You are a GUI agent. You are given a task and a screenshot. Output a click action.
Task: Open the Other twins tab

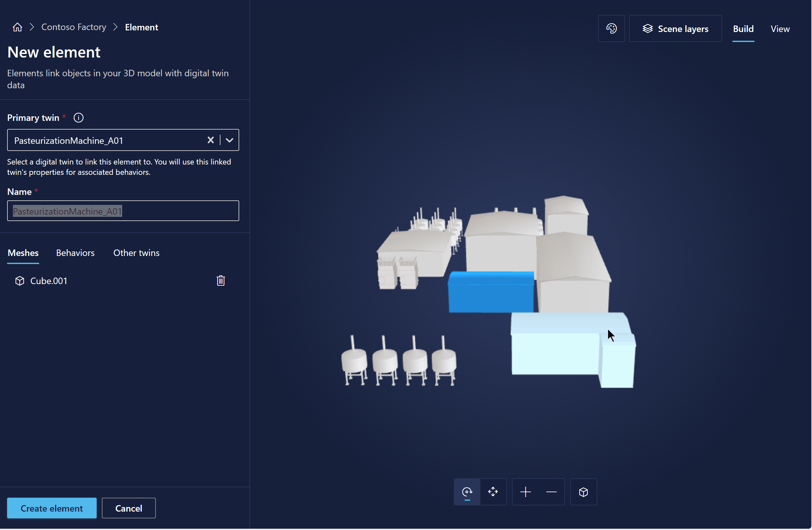136,253
